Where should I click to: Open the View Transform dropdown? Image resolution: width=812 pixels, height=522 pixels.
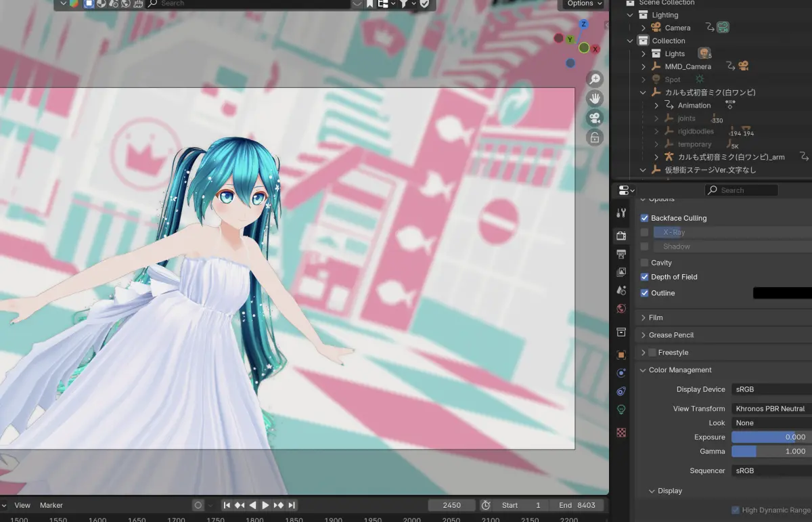click(771, 409)
